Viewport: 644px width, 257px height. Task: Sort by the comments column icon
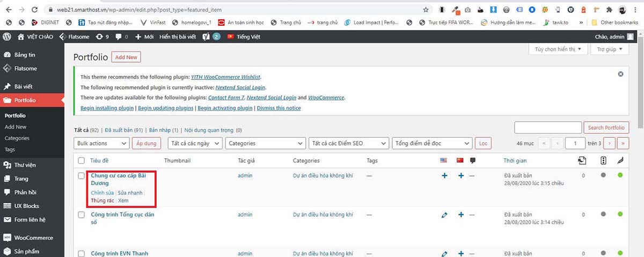click(x=473, y=160)
